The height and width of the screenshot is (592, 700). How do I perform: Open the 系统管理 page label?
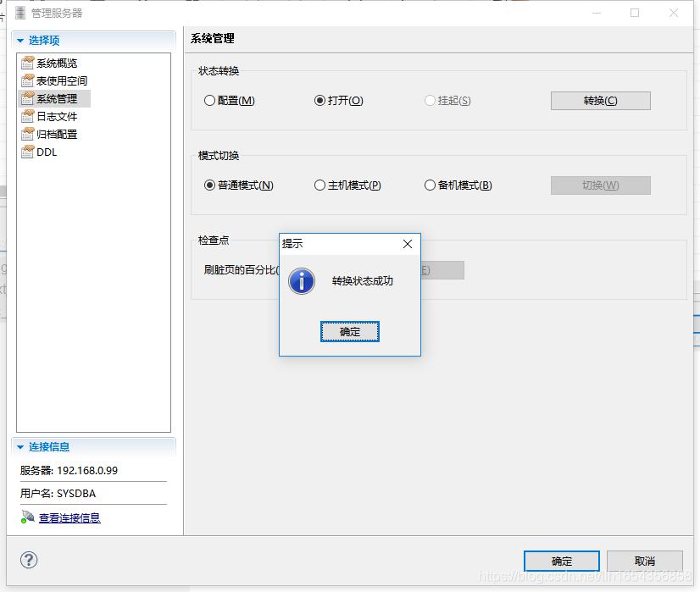tap(57, 99)
